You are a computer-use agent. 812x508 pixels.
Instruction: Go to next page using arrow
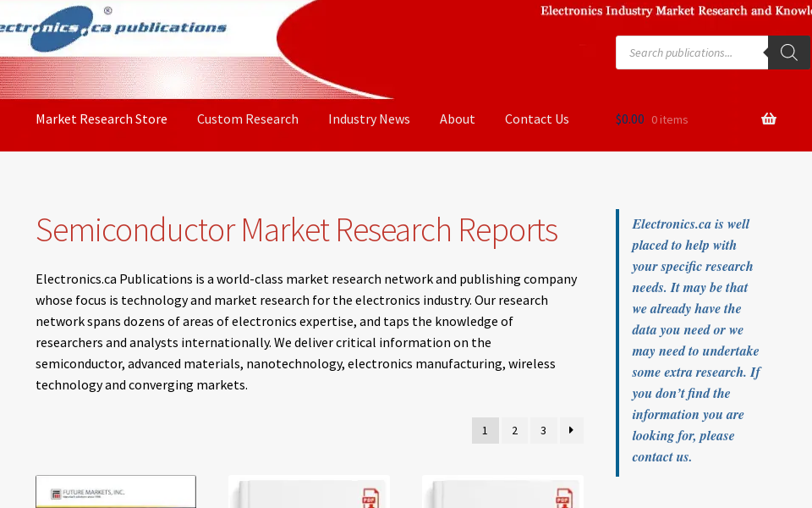pyautogui.click(x=571, y=430)
